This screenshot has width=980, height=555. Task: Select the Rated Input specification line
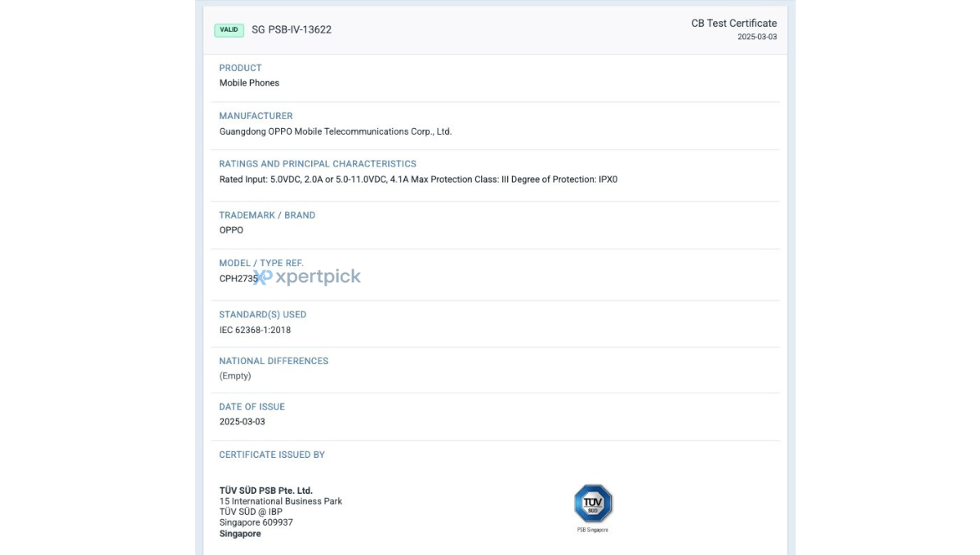point(418,180)
